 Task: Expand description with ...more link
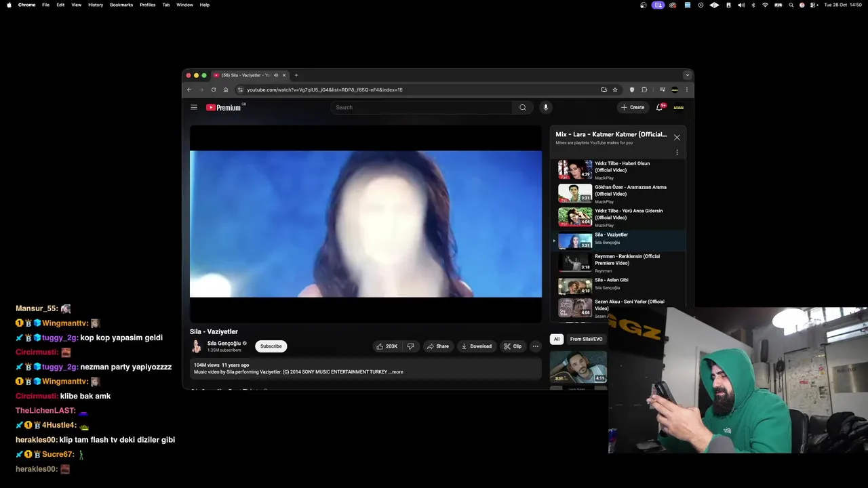pos(396,372)
